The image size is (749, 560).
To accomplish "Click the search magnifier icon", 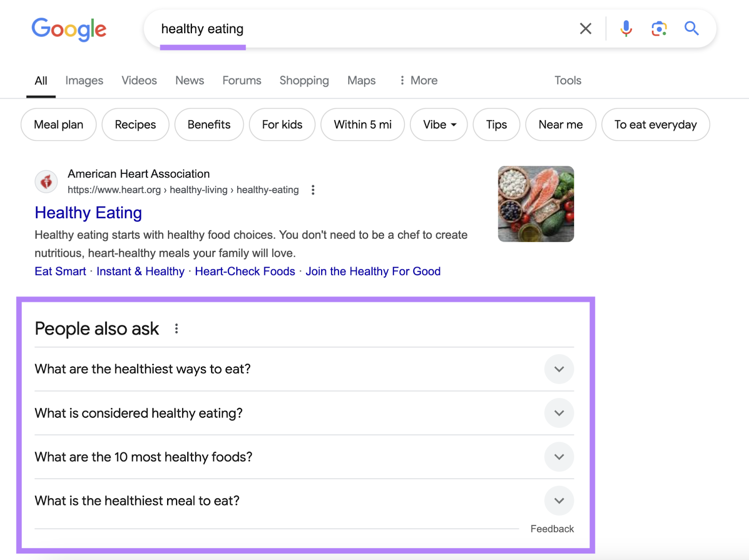I will click(x=691, y=29).
